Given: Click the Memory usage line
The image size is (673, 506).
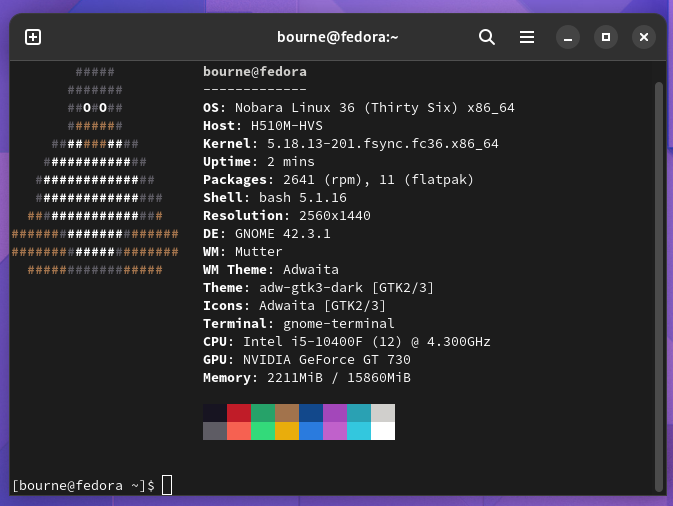Looking at the screenshot, I should 307,378.
